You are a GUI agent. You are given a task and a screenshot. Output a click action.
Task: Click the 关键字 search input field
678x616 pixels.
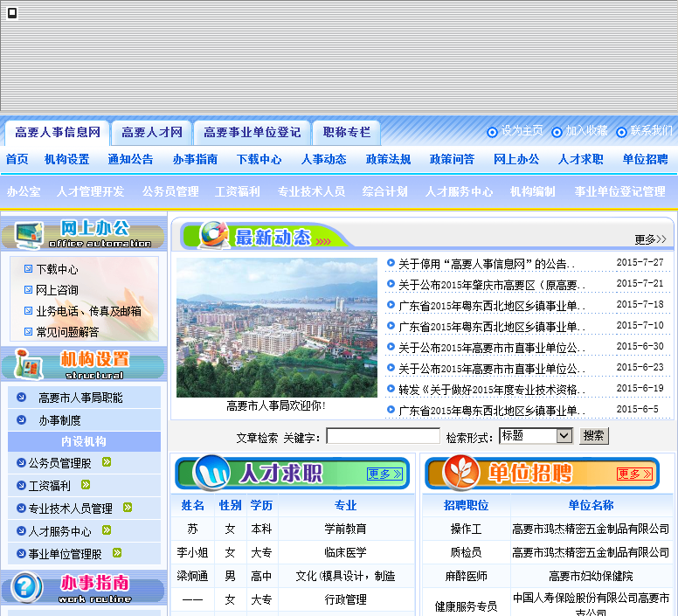[x=383, y=435]
